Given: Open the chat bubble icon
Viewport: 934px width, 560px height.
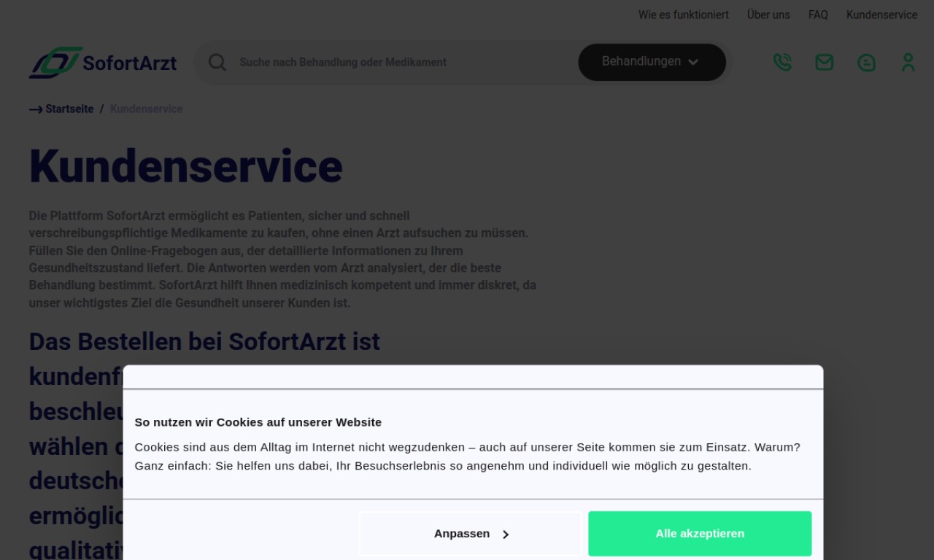Looking at the screenshot, I should click(x=866, y=63).
